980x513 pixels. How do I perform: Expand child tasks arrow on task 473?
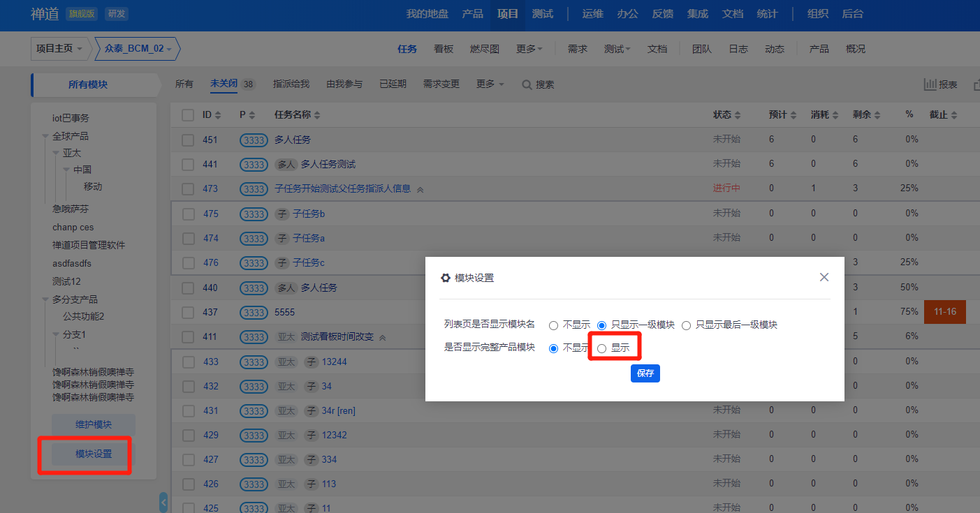tap(420, 189)
